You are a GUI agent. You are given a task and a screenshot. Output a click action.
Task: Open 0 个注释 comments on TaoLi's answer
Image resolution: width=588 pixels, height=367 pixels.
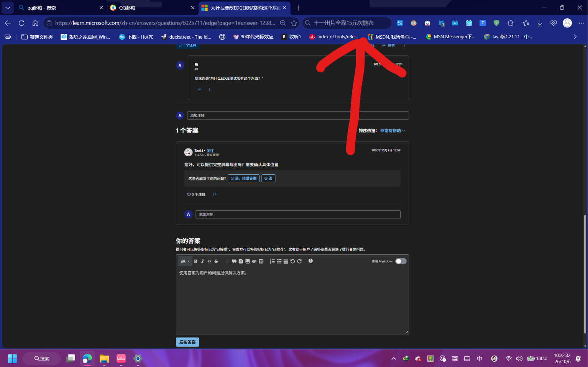(x=196, y=195)
